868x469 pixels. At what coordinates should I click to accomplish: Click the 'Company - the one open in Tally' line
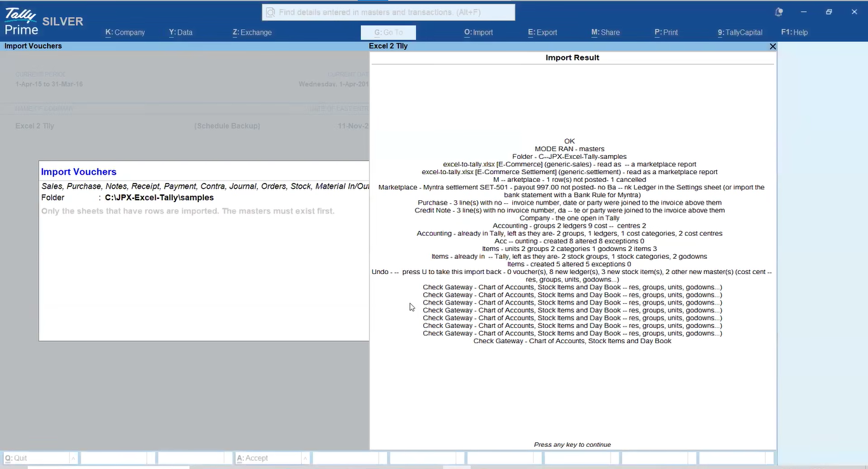[569, 218]
